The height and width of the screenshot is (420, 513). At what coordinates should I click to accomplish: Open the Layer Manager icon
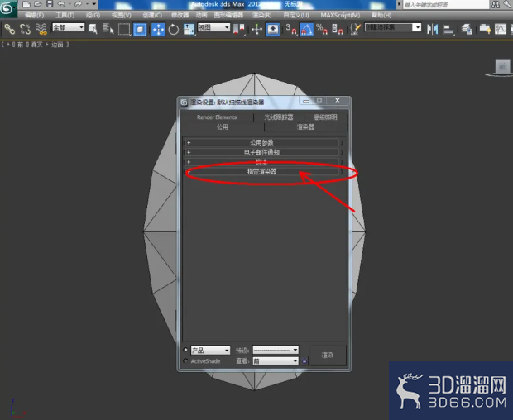(467, 30)
